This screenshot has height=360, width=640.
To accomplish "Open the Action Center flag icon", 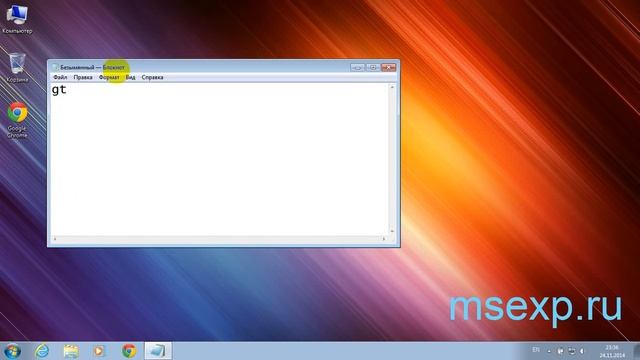I will point(560,351).
